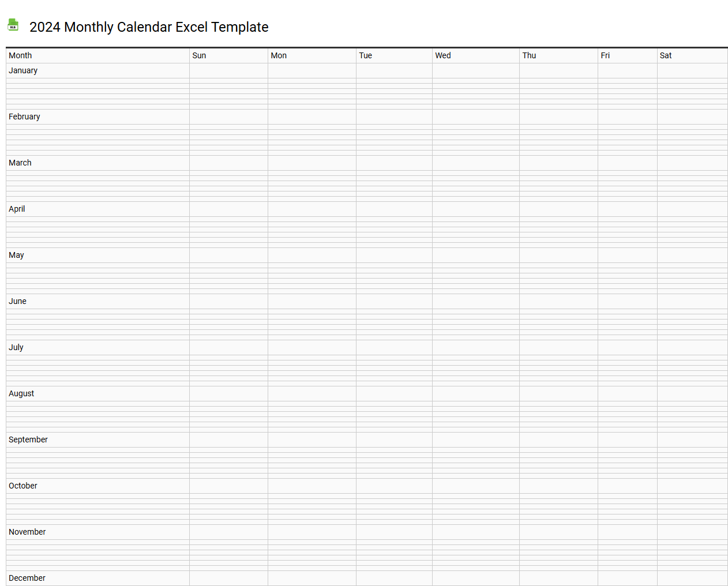Click the April row label
This screenshot has height=586, width=728.
click(17, 209)
